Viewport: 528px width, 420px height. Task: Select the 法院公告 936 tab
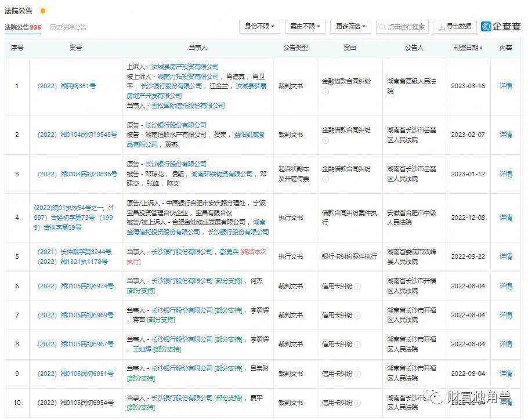click(x=23, y=27)
